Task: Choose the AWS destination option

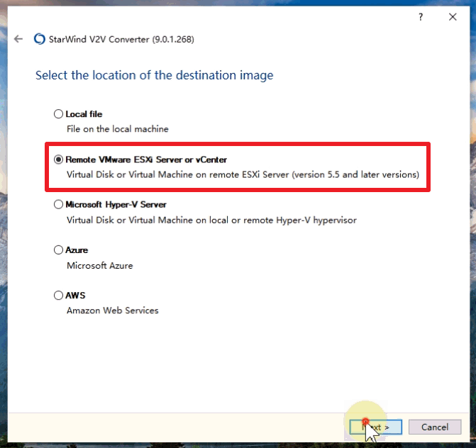Action: coord(58,295)
